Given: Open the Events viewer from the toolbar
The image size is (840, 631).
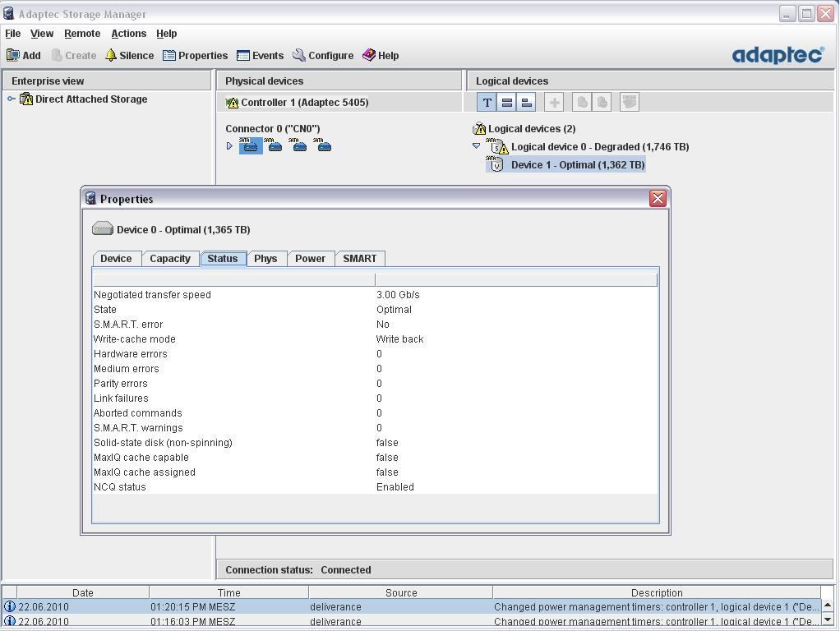Looking at the screenshot, I should [261, 55].
